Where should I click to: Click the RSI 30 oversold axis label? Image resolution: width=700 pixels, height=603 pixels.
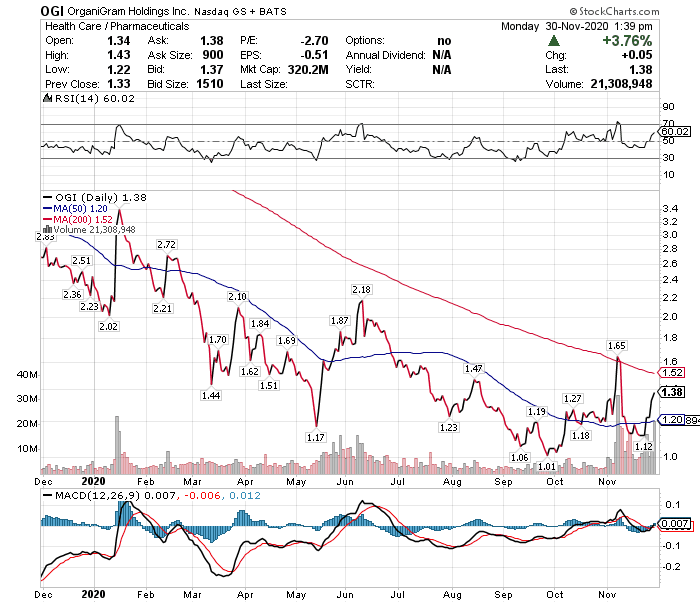668,158
